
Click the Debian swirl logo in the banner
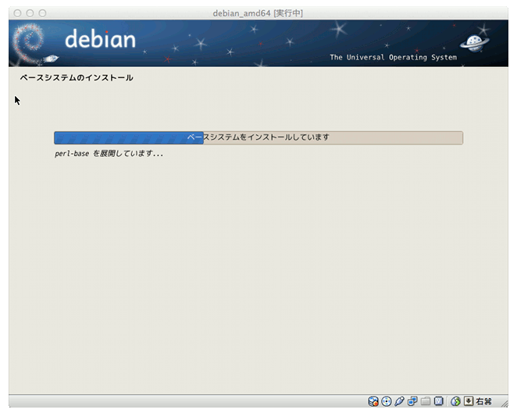tap(33, 44)
